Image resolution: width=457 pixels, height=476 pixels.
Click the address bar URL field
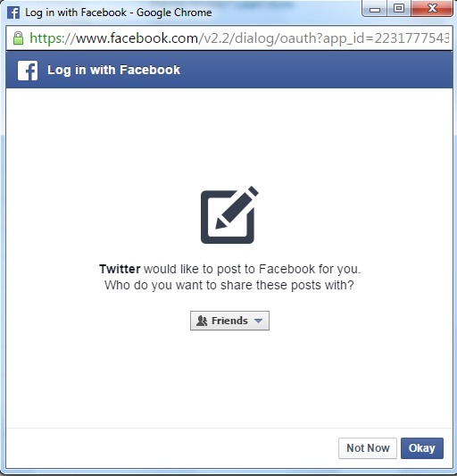(x=229, y=38)
